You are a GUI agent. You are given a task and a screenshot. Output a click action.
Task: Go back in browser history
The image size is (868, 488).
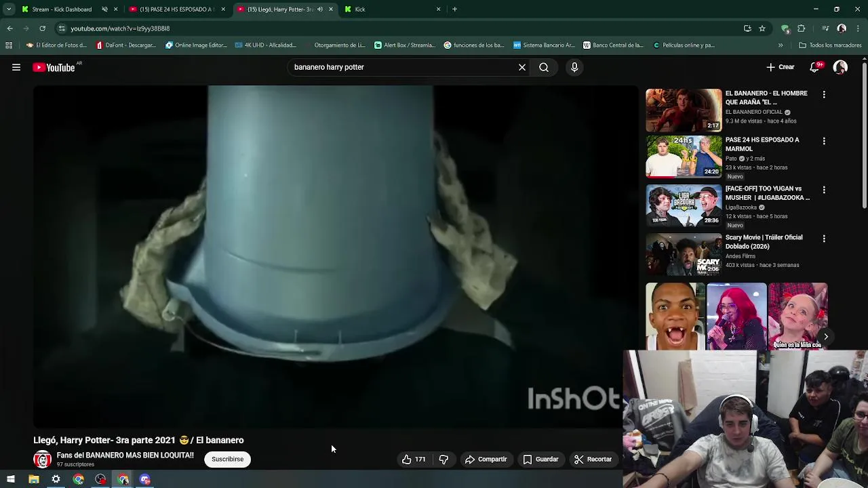click(x=9, y=28)
